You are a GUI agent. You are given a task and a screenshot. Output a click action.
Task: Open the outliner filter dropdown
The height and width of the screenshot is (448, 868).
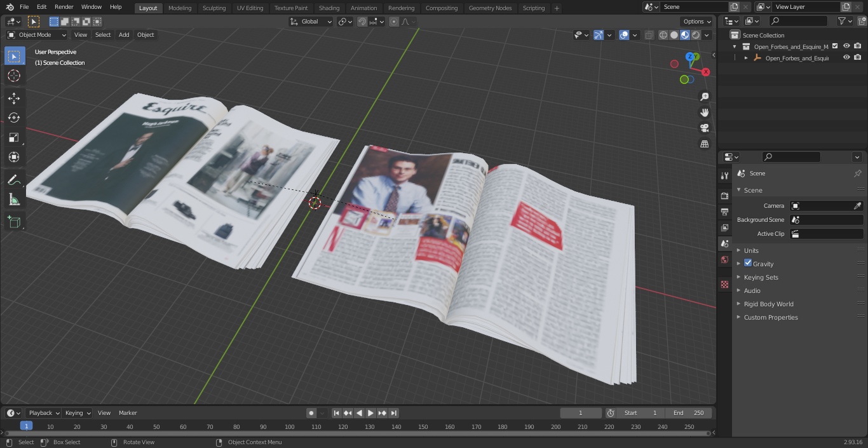point(844,21)
